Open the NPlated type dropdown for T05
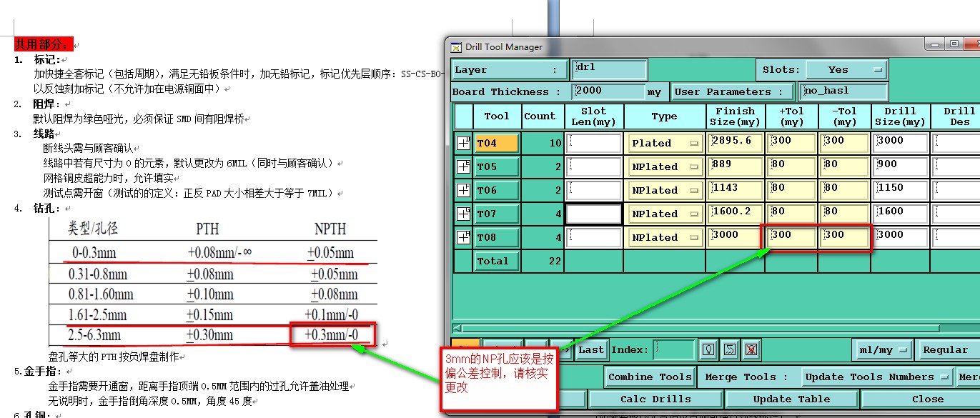This screenshot has height=418, width=980. click(665, 167)
